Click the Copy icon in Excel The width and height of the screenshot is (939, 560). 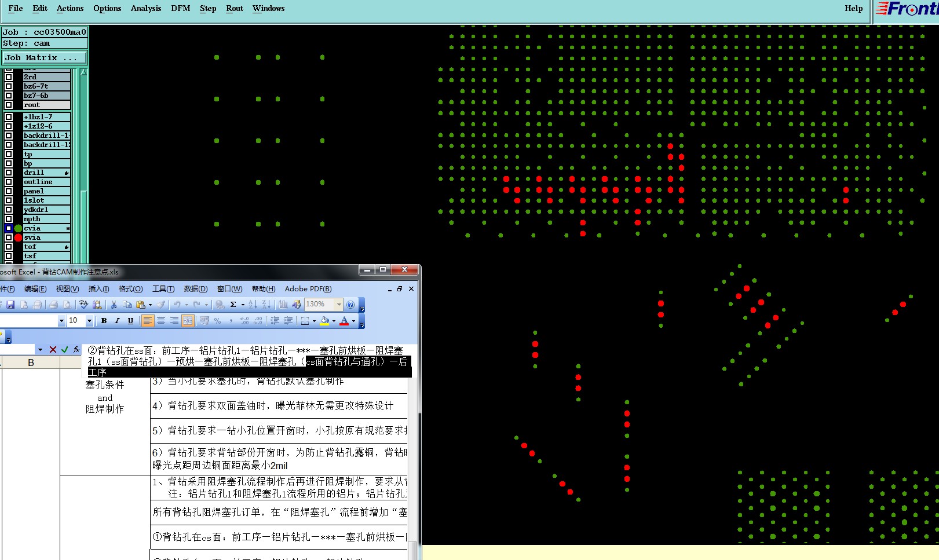pyautogui.click(x=127, y=305)
